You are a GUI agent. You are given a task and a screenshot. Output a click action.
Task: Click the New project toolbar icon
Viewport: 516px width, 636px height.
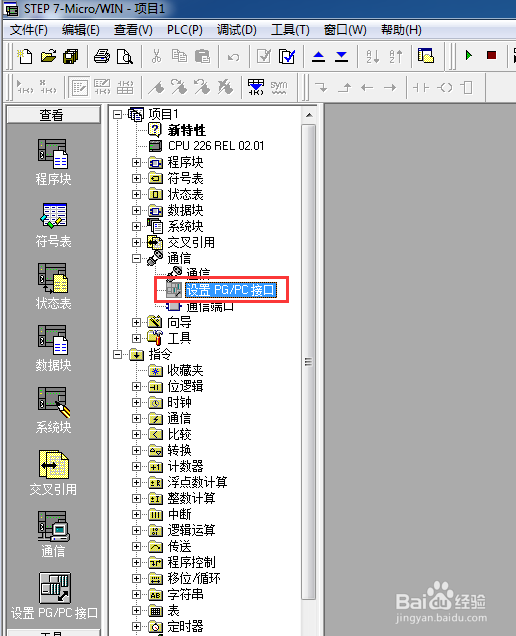tap(25, 56)
